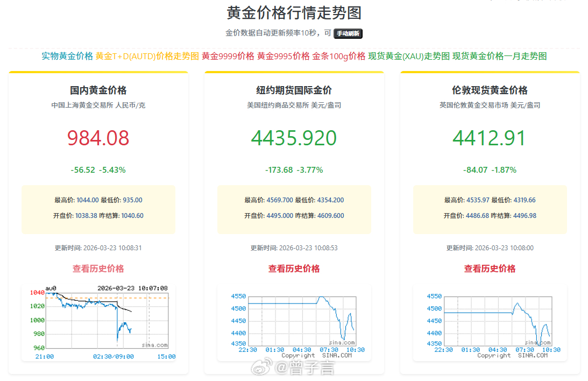Click 查看历史价格 under 伦敦现货黄金价格
This screenshot has height=381, width=588.
(x=490, y=269)
